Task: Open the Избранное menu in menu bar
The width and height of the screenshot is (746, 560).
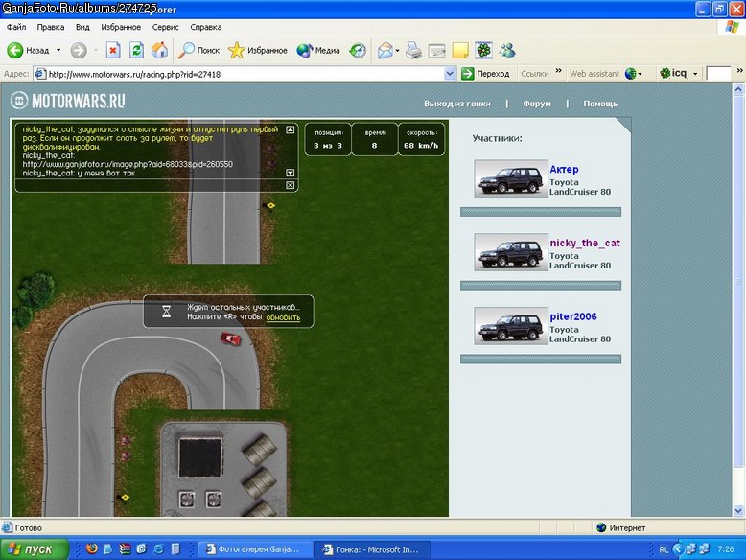Action: click(x=121, y=27)
